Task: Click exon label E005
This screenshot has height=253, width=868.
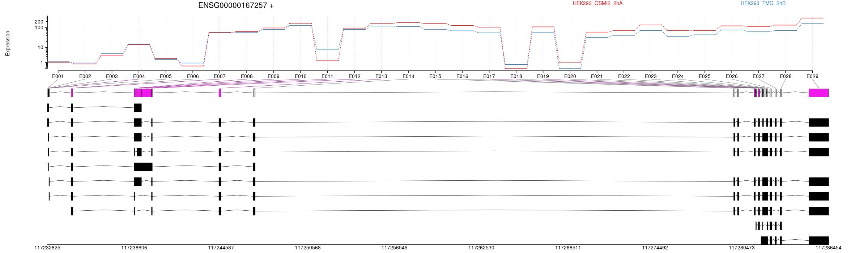Action: (166, 76)
